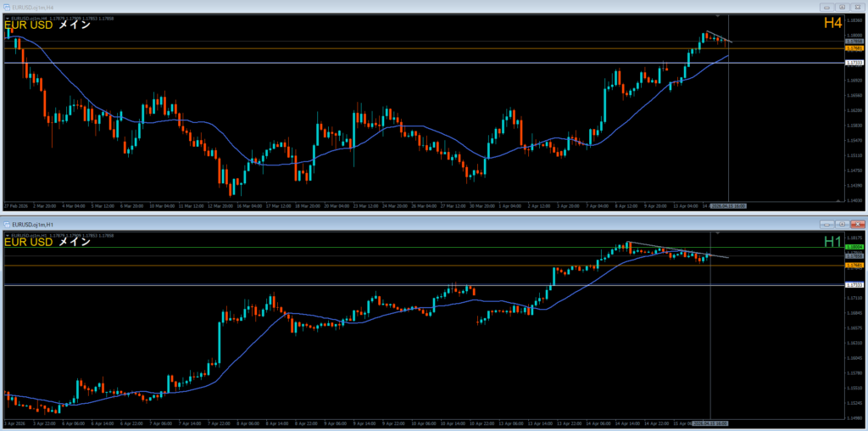Click the H1 chart window's title bar icon
Viewport: 868px width, 431px height.
coord(8,224)
